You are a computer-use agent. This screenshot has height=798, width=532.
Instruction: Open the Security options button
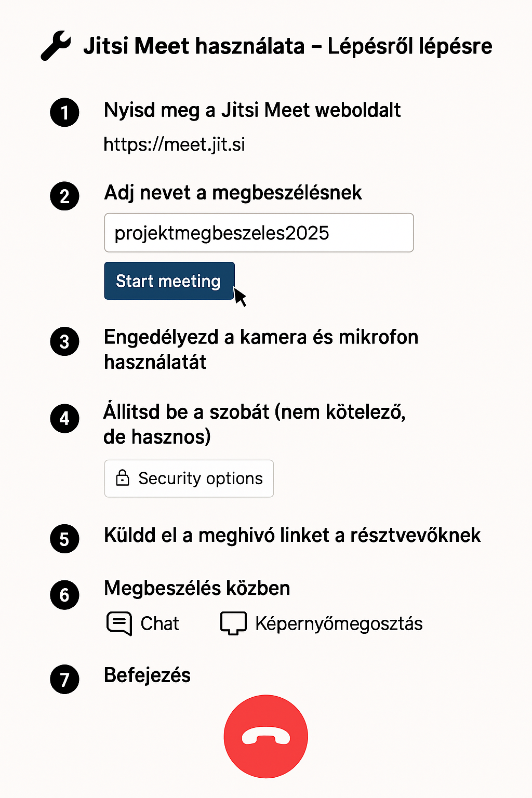pos(189,478)
